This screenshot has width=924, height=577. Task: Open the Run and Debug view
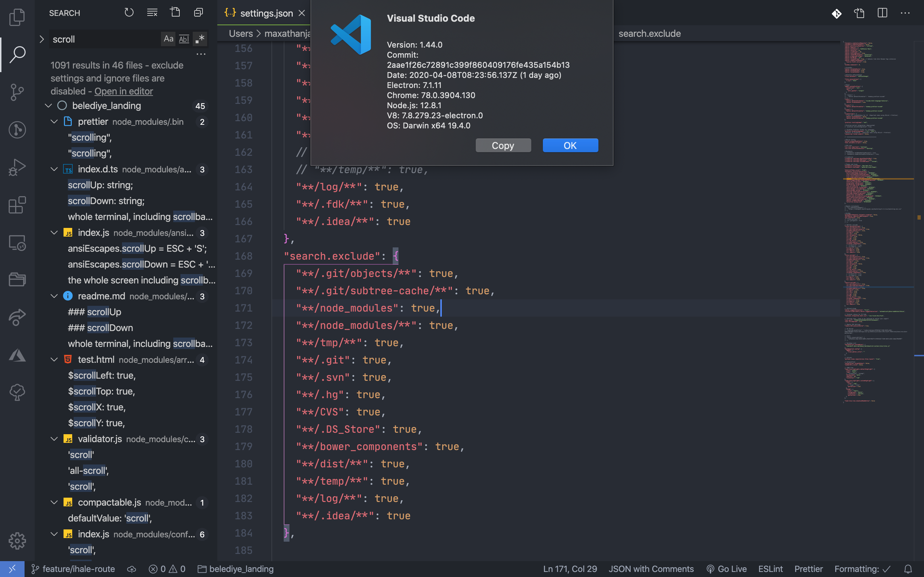pyautogui.click(x=17, y=167)
